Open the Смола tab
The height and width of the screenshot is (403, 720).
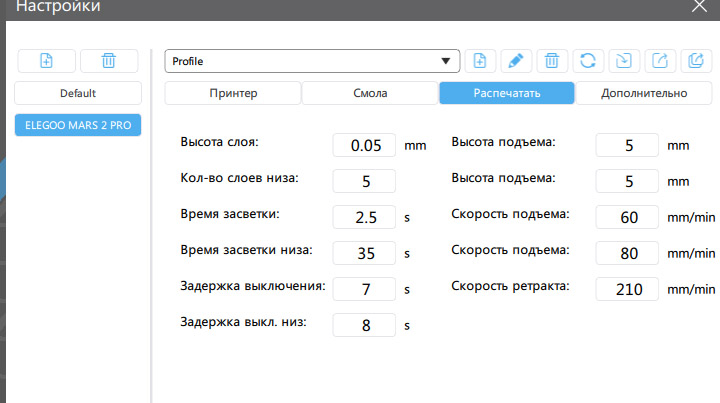tap(370, 93)
